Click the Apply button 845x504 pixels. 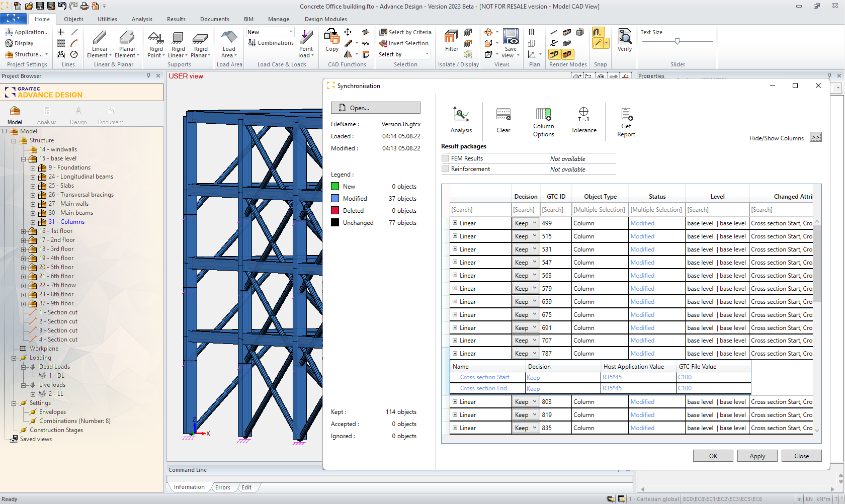757,456
